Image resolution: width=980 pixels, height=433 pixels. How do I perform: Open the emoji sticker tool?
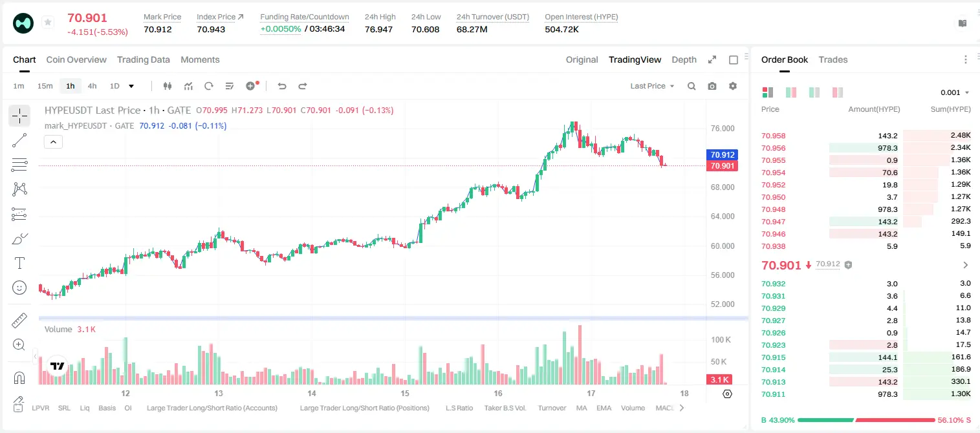tap(19, 288)
